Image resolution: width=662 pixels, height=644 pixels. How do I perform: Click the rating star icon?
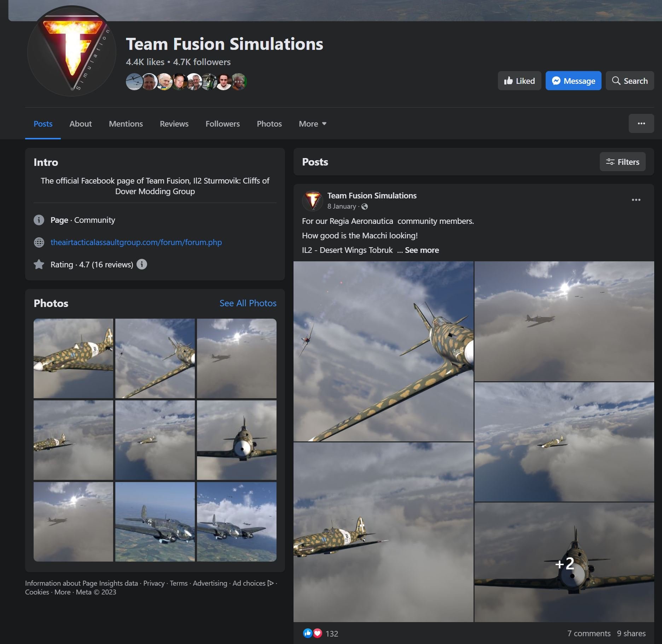pos(39,264)
